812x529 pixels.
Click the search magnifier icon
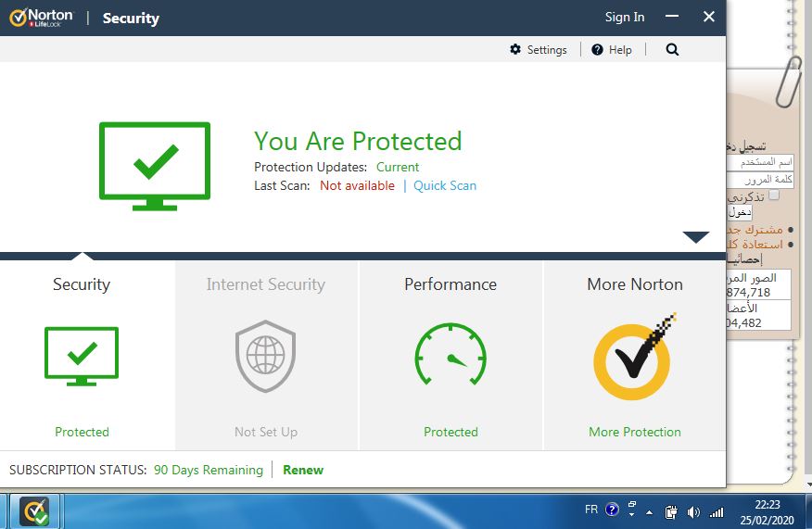click(x=672, y=49)
